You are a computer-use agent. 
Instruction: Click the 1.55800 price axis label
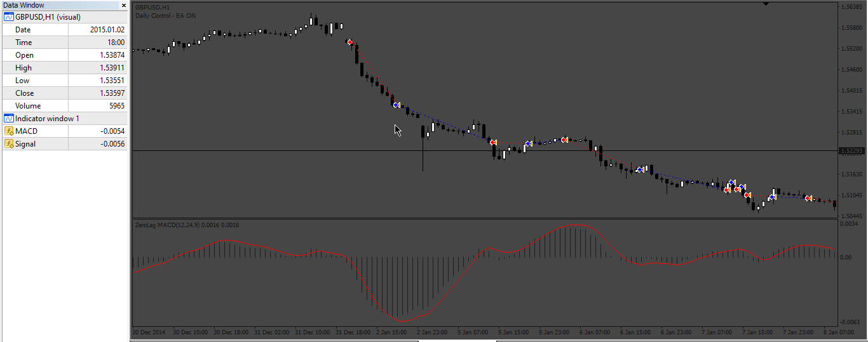click(x=851, y=28)
